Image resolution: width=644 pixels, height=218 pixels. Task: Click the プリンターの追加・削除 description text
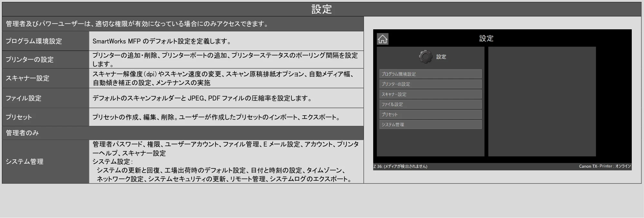pyautogui.click(x=225, y=60)
